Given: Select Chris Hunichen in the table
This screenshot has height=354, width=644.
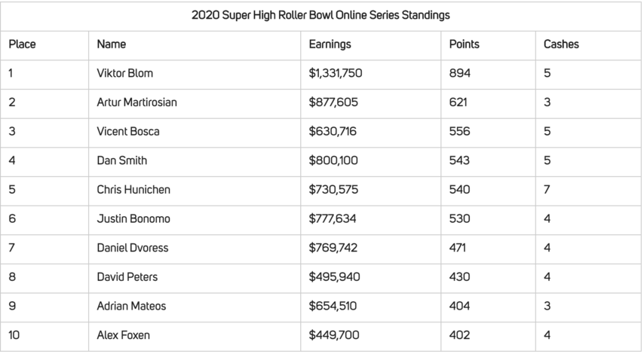Looking at the screenshot, I should [x=133, y=190].
